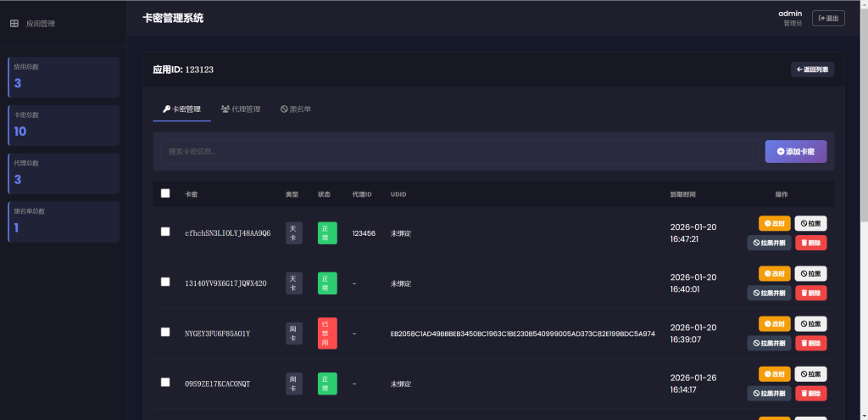Select the 卡密管理 tab
The width and height of the screenshot is (868, 420).
click(x=182, y=109)
